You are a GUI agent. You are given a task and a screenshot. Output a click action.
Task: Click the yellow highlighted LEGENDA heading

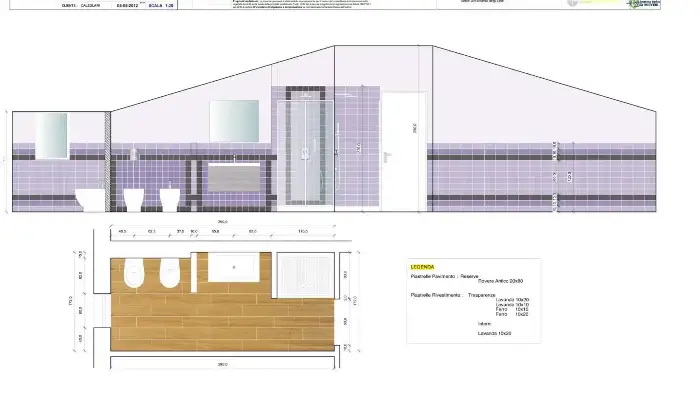[422, 267]
